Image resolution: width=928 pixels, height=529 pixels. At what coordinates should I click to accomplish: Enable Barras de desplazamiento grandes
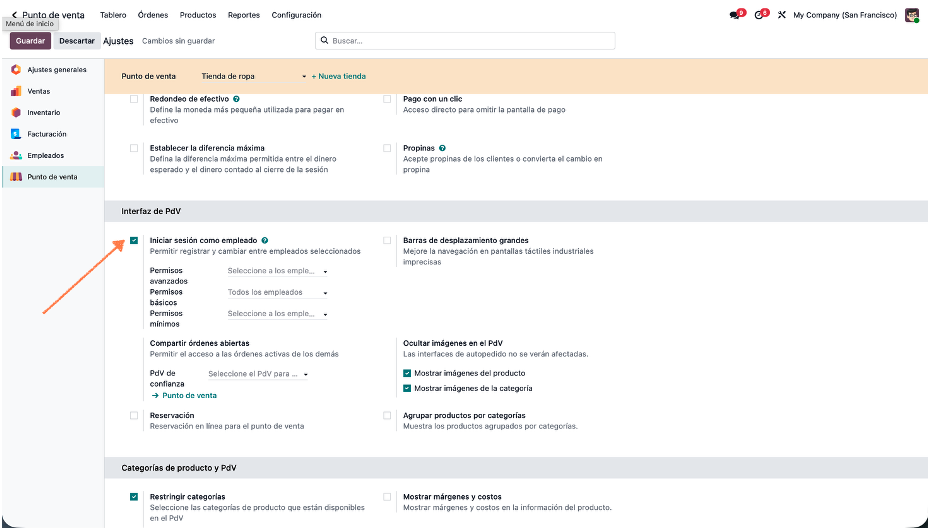click(388, 241)
